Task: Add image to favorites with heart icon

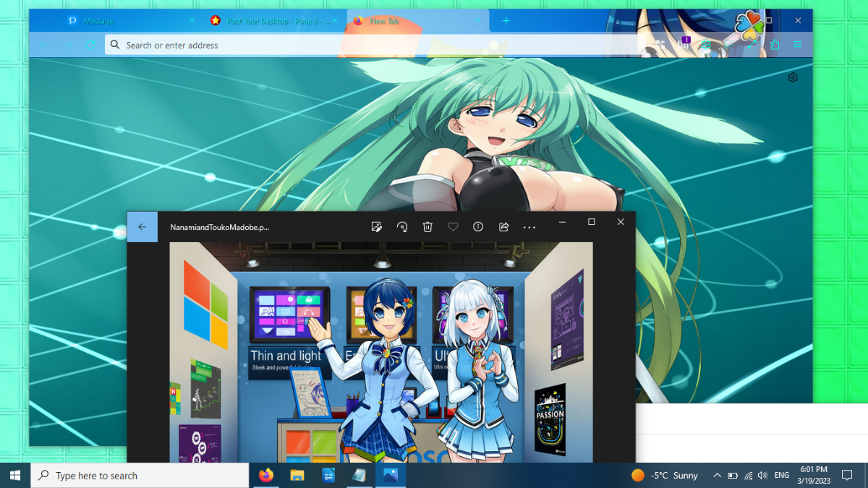Action: point(453,227)
